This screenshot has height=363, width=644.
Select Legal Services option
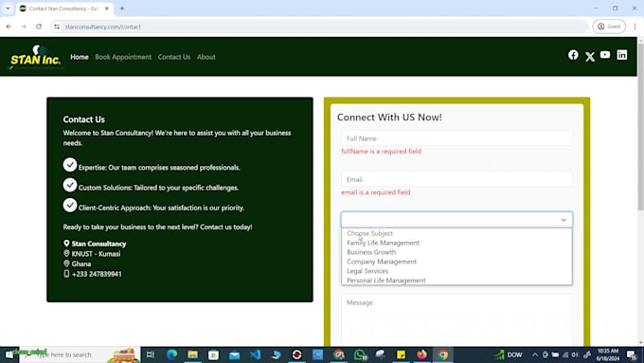tap(456, 271)
